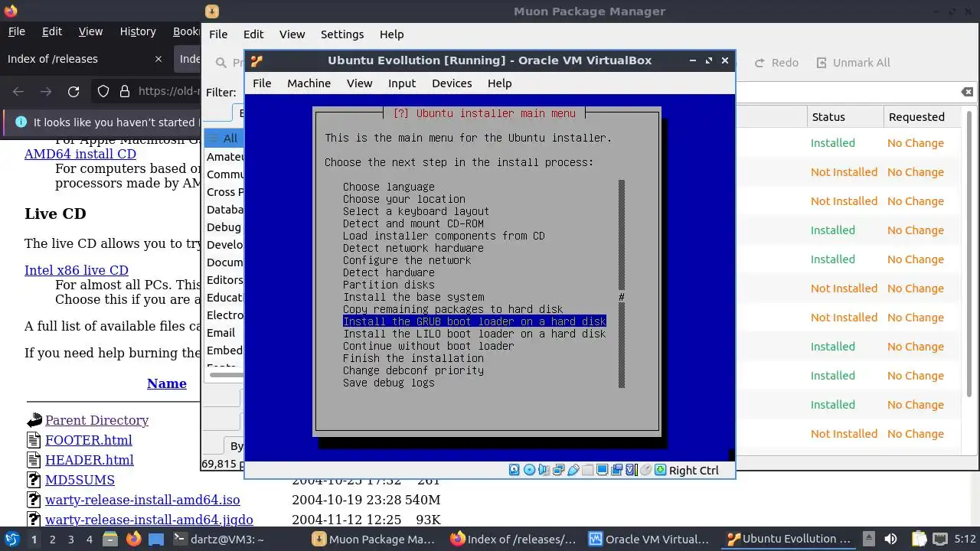The width and height of the screenshot is (980, 551).
Task: Select the Editors category in Muon
Action: click(x=225, y=280)
